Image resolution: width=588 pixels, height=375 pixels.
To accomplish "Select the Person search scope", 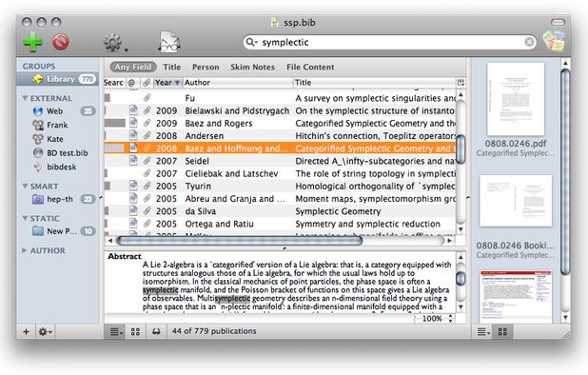I will pos(206,68).
